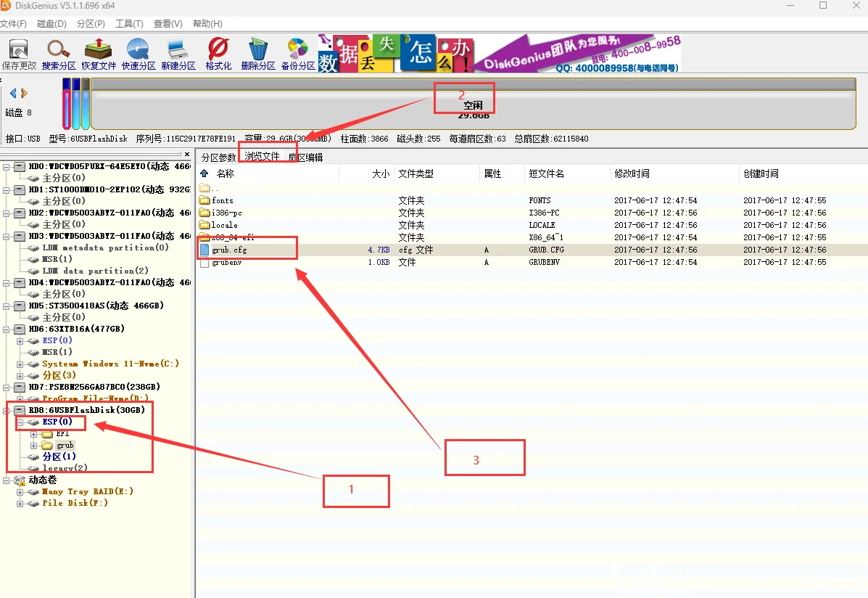Collapse the 动态卷 dynamic volumes node
Screen dimensions: 868x598
coord(6,480)
